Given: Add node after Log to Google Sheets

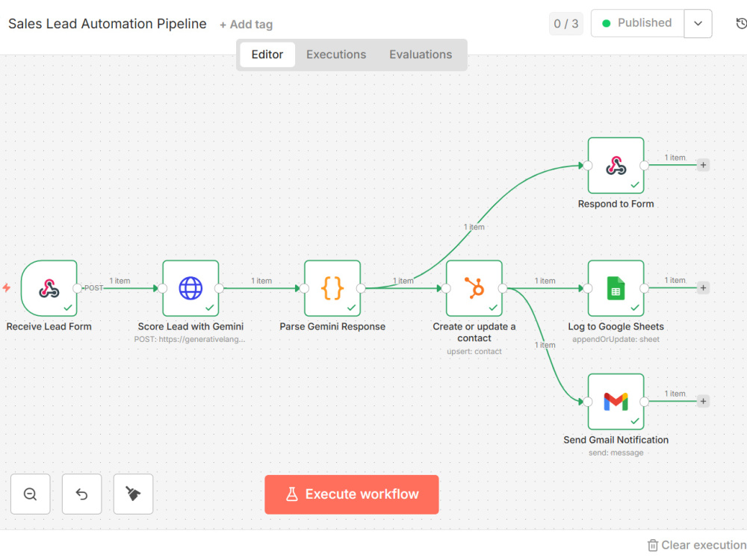Looking at the screenshot, I should 703,287.
